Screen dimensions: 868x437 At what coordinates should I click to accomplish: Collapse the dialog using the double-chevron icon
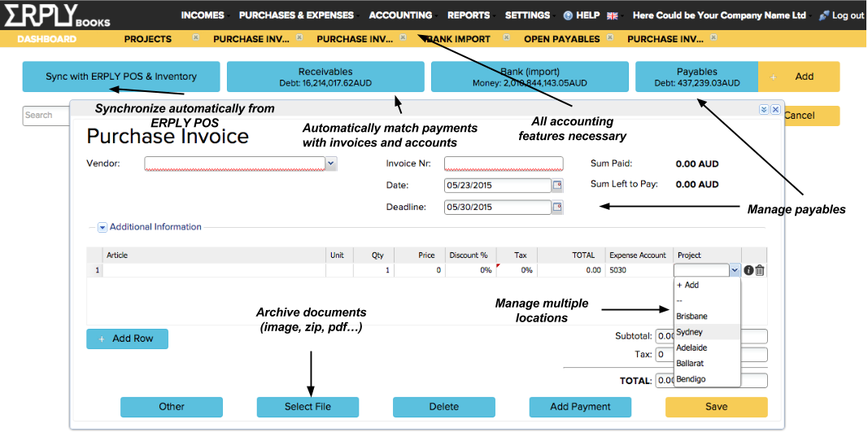click(x=764, y=109)
